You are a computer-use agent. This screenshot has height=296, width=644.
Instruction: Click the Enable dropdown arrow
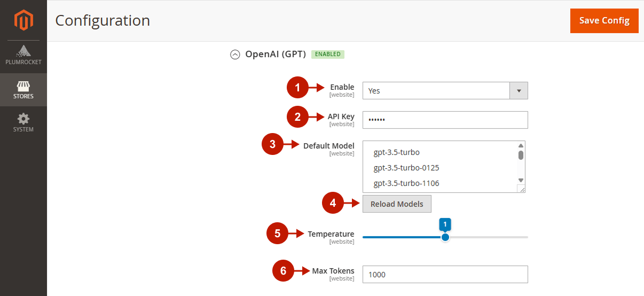coord(519,91)
